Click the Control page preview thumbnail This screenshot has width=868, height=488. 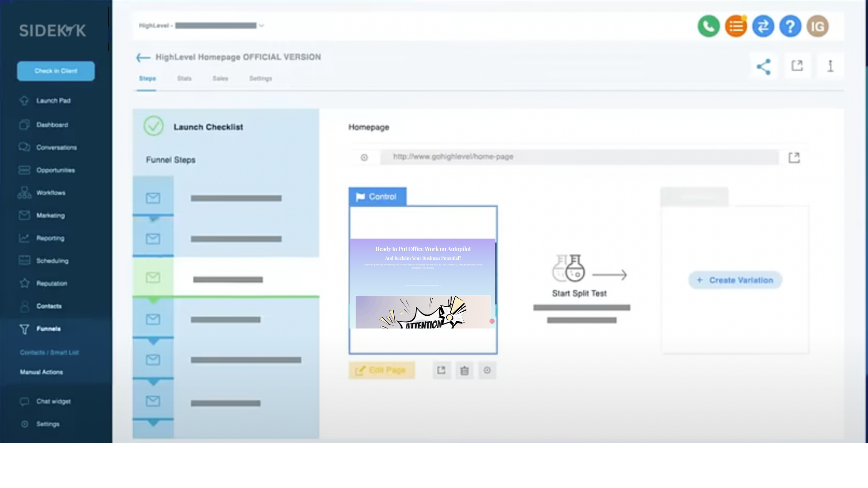(x=423, y=280)
